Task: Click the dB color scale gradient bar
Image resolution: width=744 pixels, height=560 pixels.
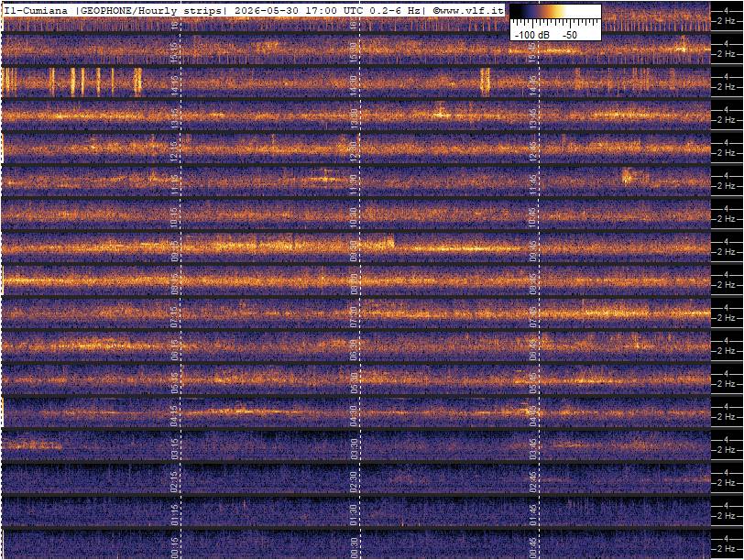Action: pyautogui.click(x=555, y=12)
